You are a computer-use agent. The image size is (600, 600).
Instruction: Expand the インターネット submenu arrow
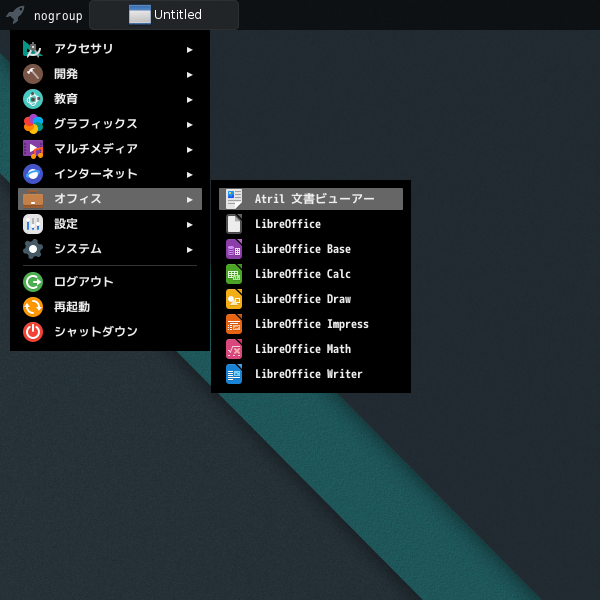point(189,174)
